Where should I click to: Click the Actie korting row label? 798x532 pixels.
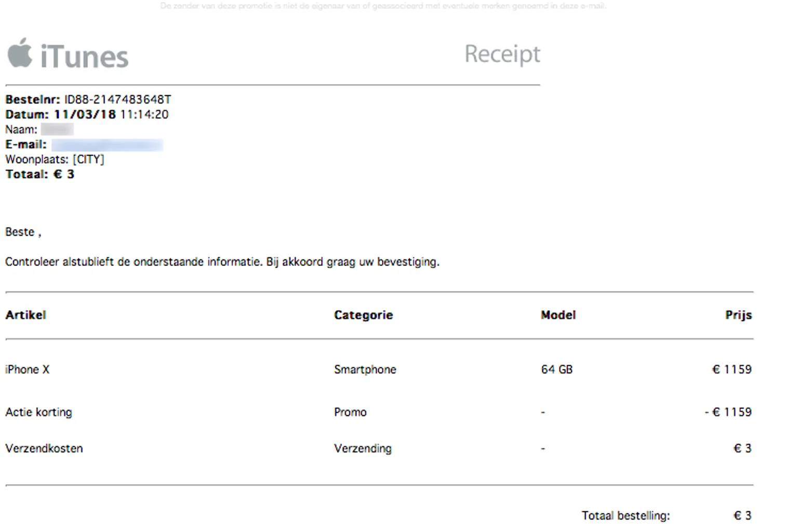(39, 412)
